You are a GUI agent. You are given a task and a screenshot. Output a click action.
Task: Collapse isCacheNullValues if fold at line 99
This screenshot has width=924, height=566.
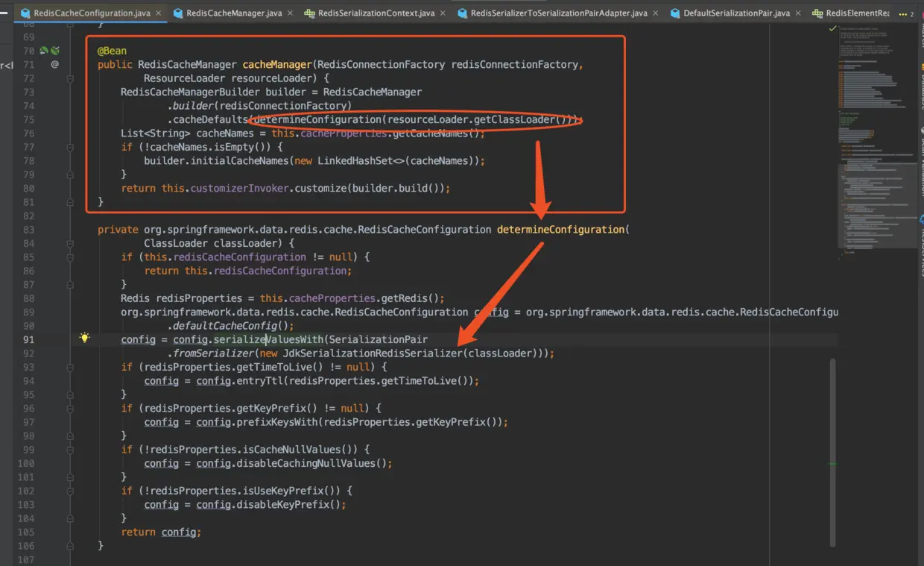tap(70, 450)
